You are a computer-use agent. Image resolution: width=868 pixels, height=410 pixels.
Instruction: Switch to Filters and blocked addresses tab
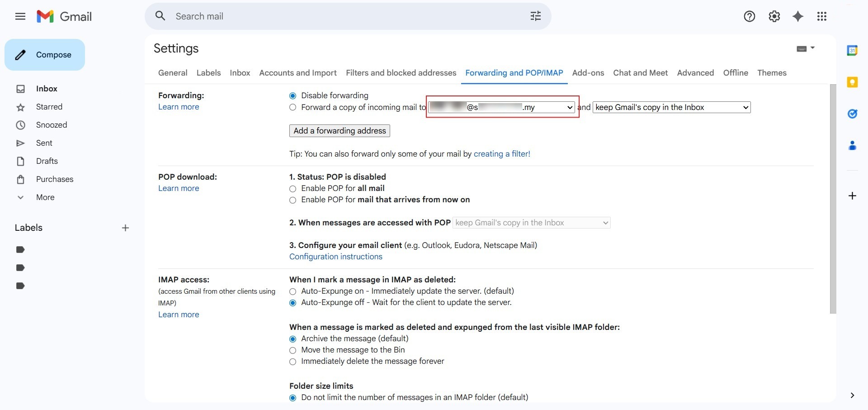[401, 73]
